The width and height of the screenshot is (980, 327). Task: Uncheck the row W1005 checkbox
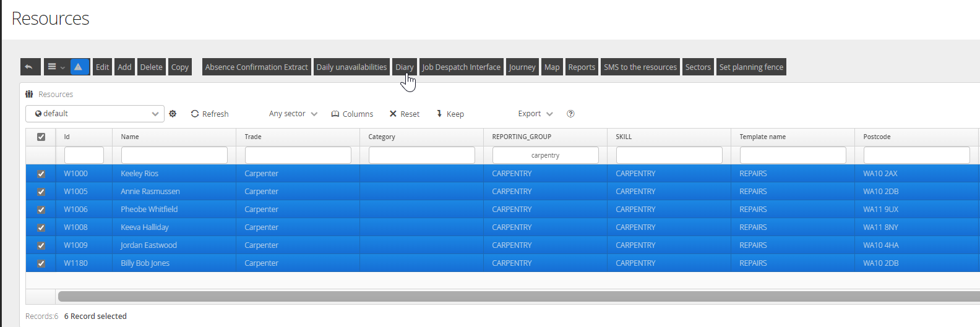[41, 192]
